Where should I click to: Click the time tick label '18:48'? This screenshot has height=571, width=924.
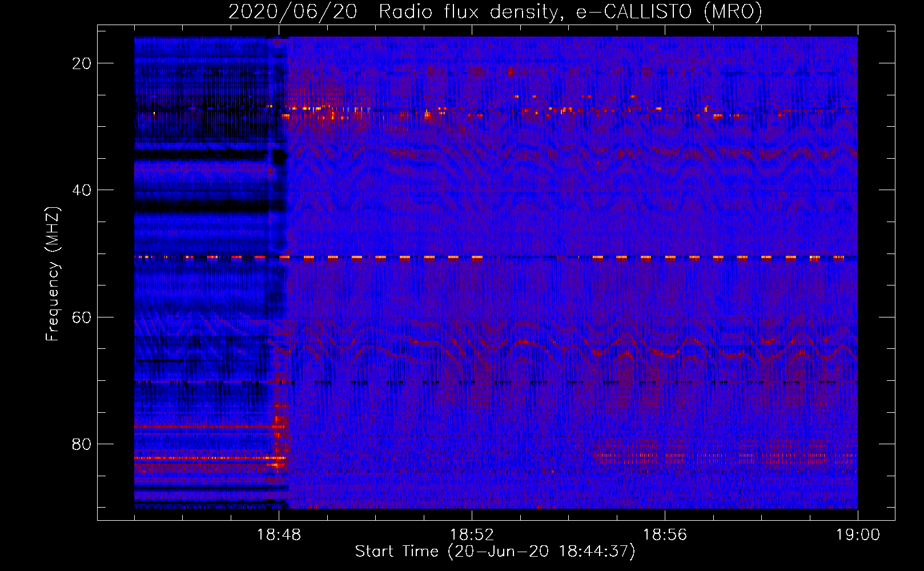point(279,535)
